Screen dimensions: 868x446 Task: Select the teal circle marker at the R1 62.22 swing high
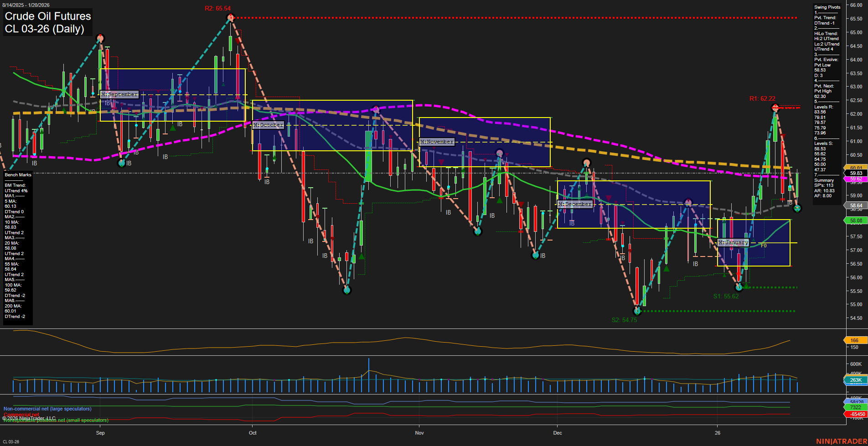coord(775,108)
